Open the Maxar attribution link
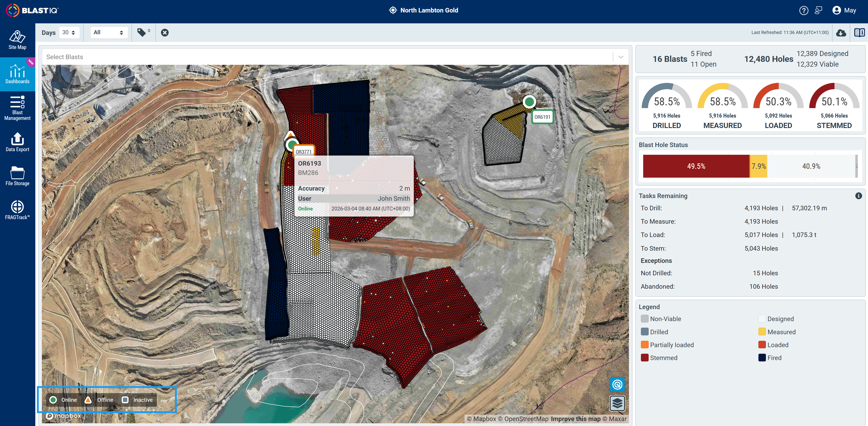Viewport: 868px width, 426px height. (615, 419)
